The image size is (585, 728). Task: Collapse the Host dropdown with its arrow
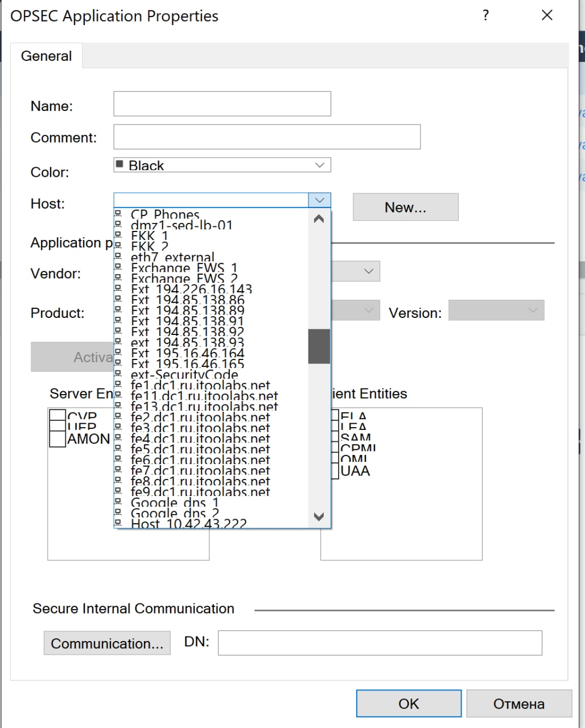[x=319, y=200]
